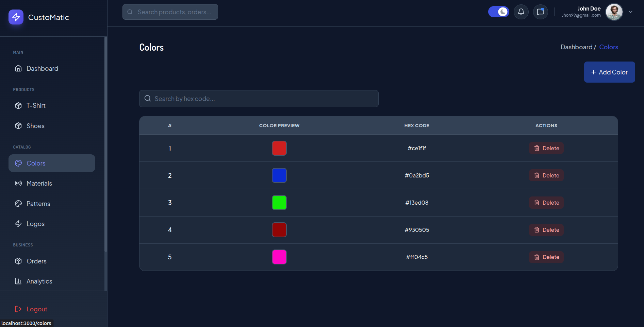Delete color #13ed08
The image size is (644, 327).
pyautogui.click(x=546, y=203)
